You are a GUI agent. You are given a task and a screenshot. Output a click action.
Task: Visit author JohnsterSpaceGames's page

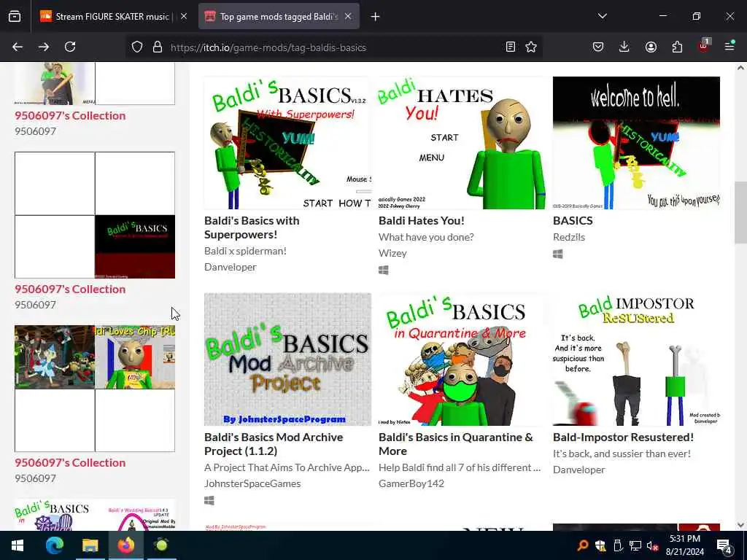(252, 483)
